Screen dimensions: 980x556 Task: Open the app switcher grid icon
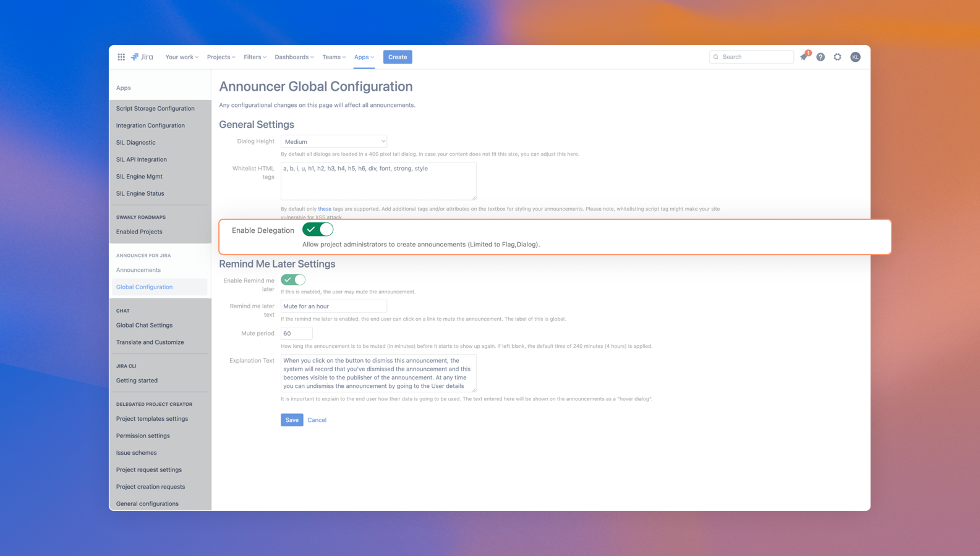tap(121, 57)
